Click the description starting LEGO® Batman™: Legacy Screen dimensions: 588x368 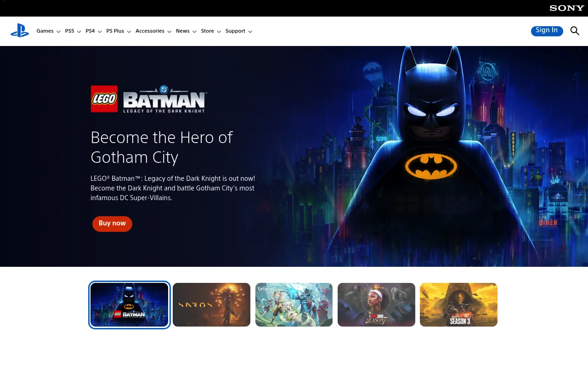click(173, 188)
